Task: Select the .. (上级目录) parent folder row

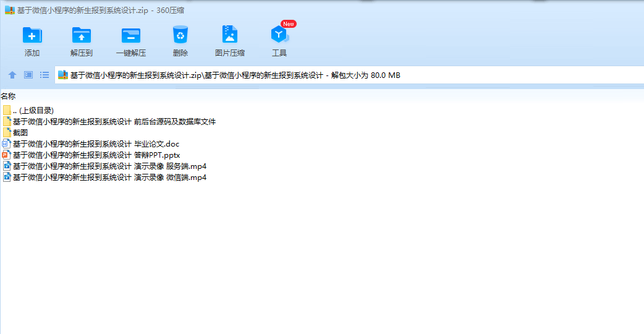Action: pos(28,111)
